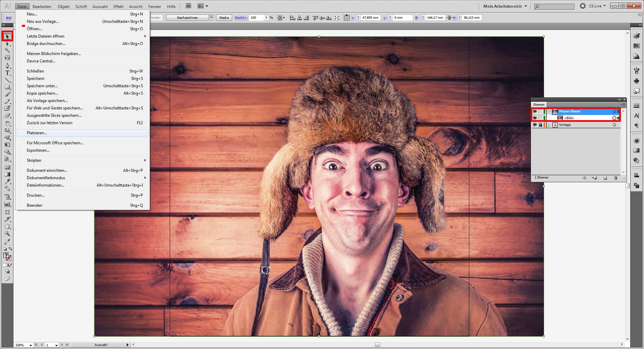Toggle visibility of the <Bild> sublayer
The image size is (644, 349).
click(535, 118)
